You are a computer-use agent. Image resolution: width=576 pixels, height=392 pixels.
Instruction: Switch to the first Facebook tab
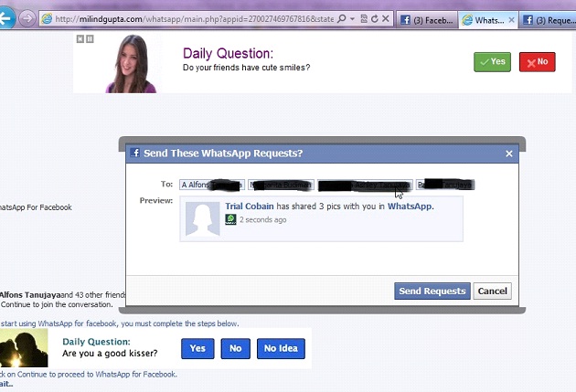pyautogui.click(x=426, y=18)
